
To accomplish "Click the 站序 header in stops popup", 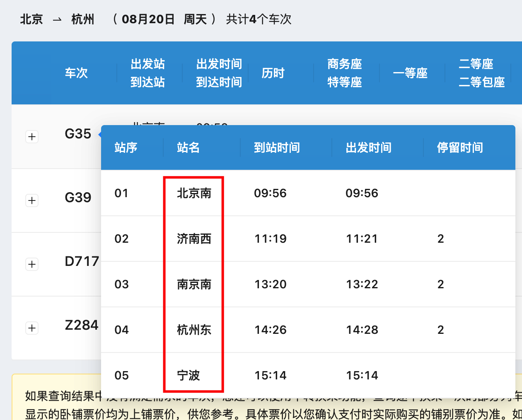I will coord(126,147).
